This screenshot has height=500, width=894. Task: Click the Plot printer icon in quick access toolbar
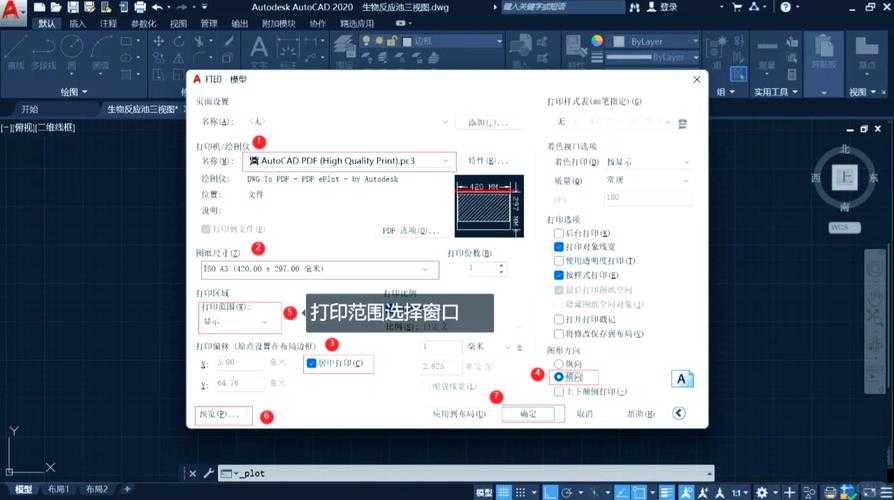(x=140, y=7)
